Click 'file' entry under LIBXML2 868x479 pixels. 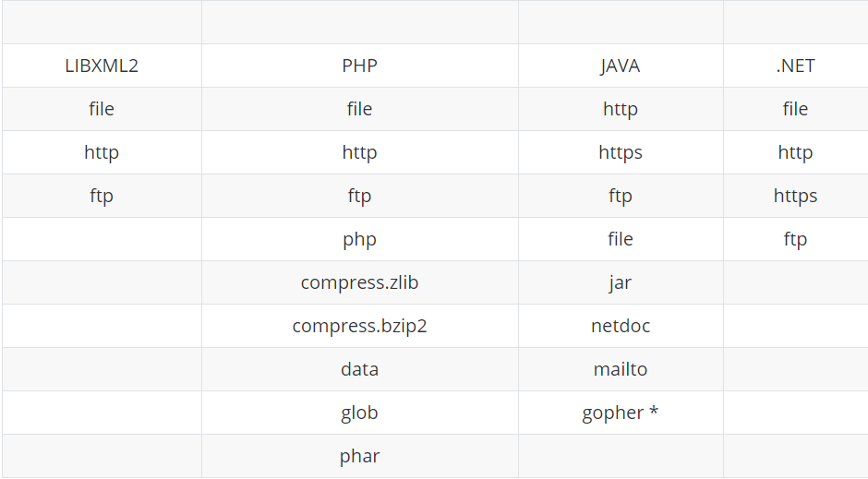(102, 109)
